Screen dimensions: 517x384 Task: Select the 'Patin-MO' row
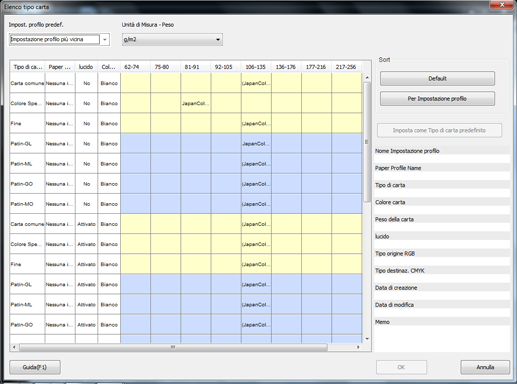pyautogui.click(x=186, y=204)
